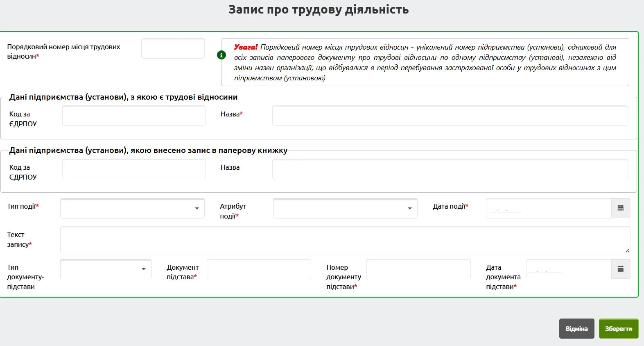Click Код за ЄДРПОУ field in паперову книжку section
This screenshot has width=644, height=346.
pos(134,169)
